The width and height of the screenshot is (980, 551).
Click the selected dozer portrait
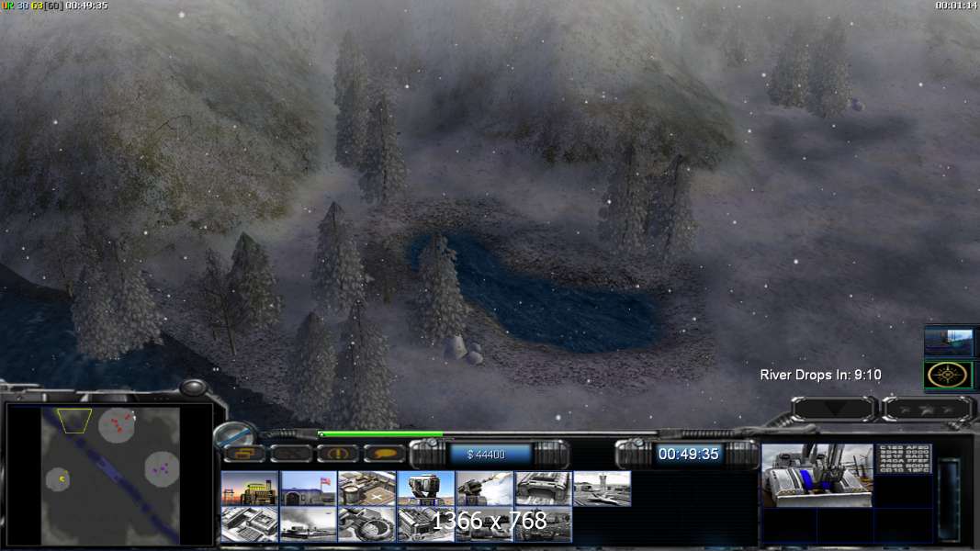817,476
